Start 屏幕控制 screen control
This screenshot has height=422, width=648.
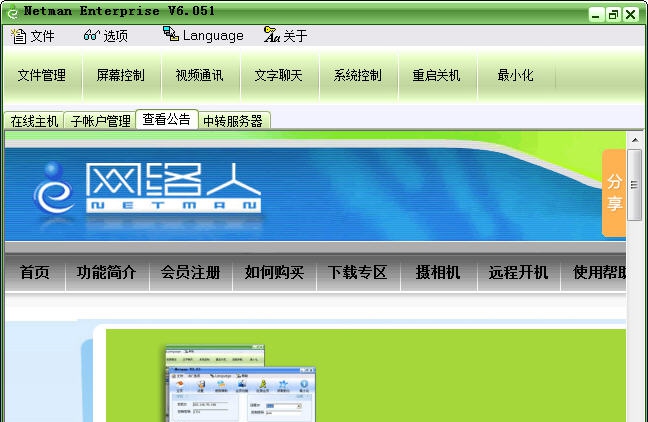pos(121,76)
